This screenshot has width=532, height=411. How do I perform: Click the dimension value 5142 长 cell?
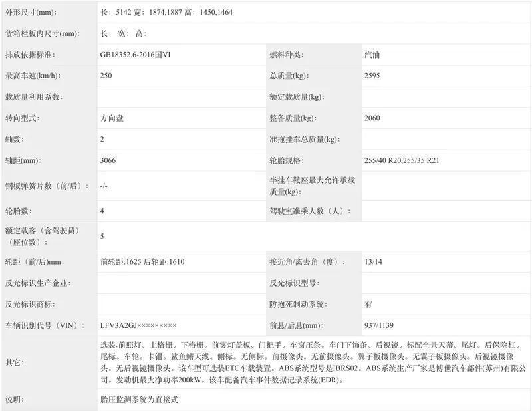tap(166, 11)
